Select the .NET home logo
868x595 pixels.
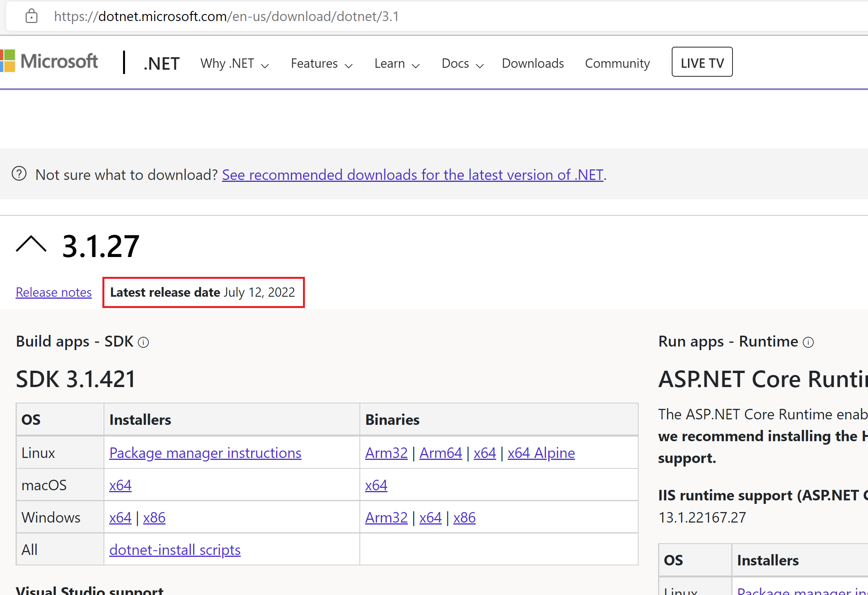click(161, 63)
